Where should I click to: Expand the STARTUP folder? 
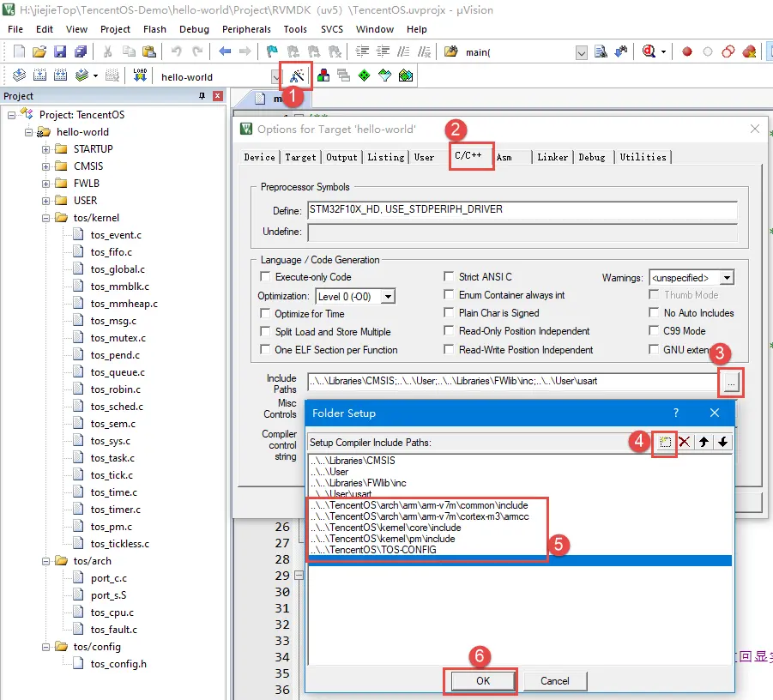[45, 149]
